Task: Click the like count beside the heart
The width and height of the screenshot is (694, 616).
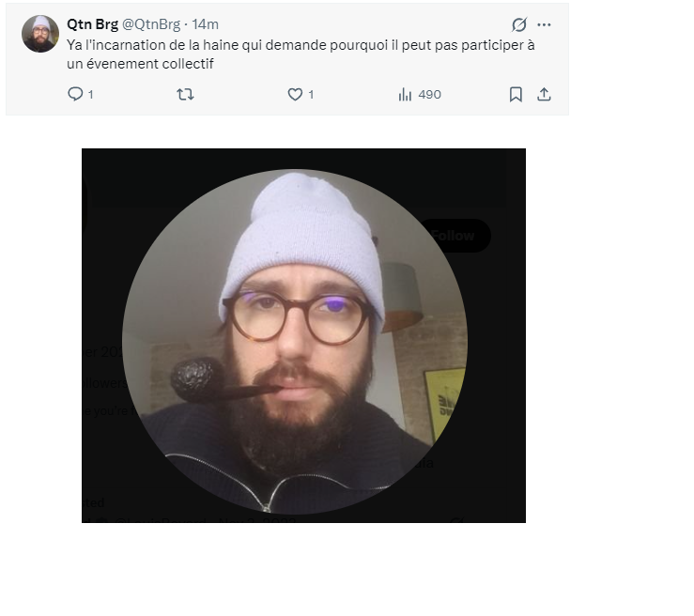Action: (311, 95)
